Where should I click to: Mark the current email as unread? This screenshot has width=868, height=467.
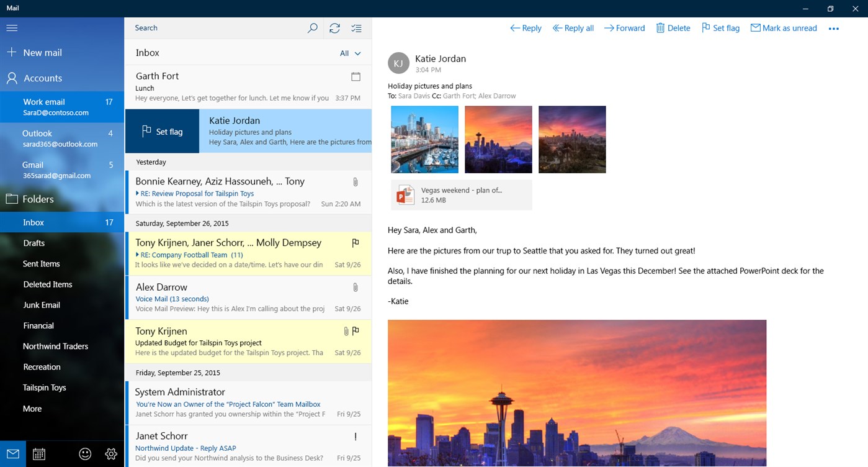click(783, 28)
